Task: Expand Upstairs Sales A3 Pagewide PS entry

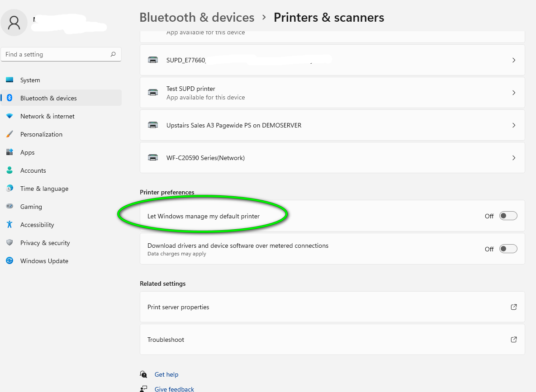Action: point(514,125)
